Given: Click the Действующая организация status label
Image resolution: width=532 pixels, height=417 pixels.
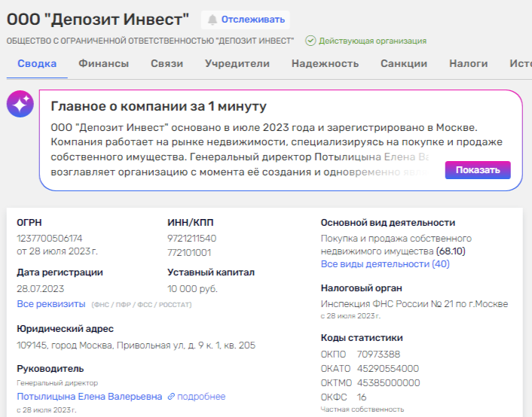Looking at the screenshot, I should point(372,41).
